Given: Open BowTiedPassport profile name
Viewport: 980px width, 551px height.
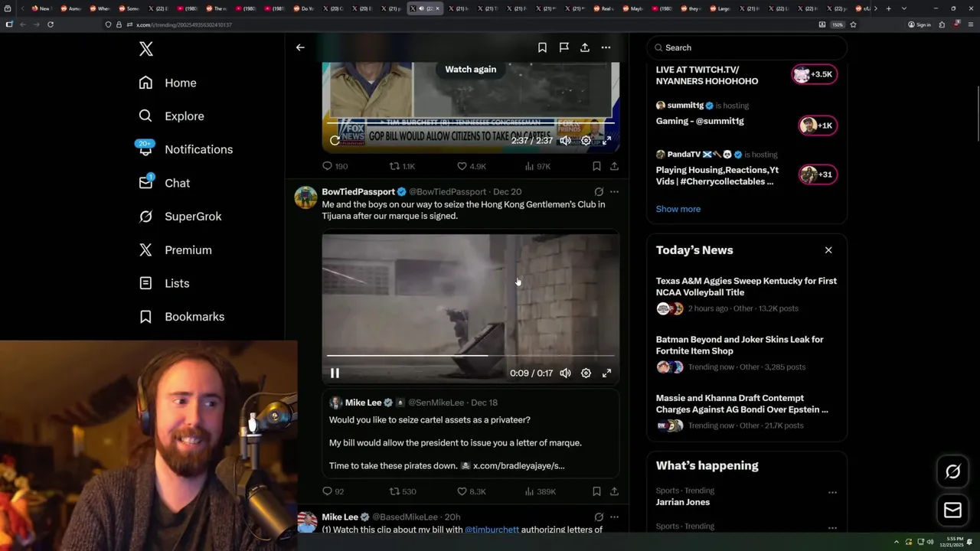Looking at the screenshot, I should tap(358, 192).
